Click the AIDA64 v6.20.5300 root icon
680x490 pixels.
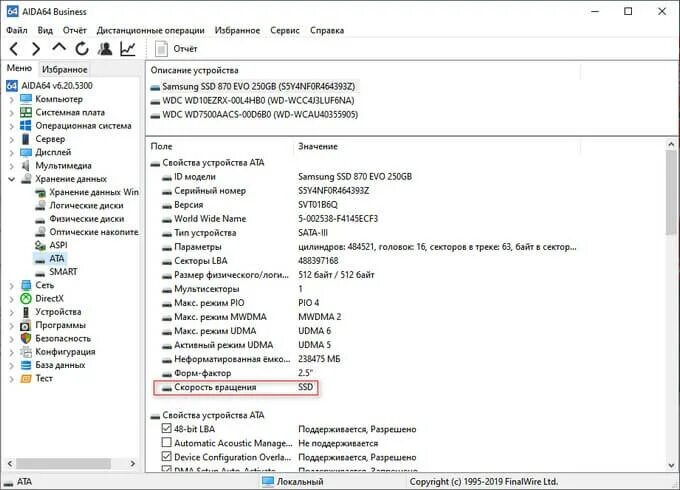[x=12, y=85]
